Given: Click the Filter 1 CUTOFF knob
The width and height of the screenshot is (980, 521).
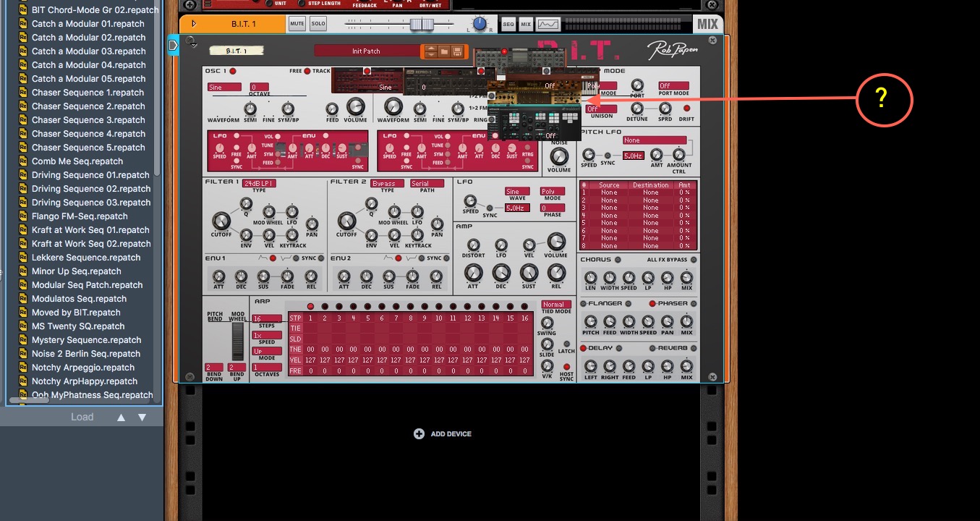Looking at the screenshot, I should tap(220, 221).
